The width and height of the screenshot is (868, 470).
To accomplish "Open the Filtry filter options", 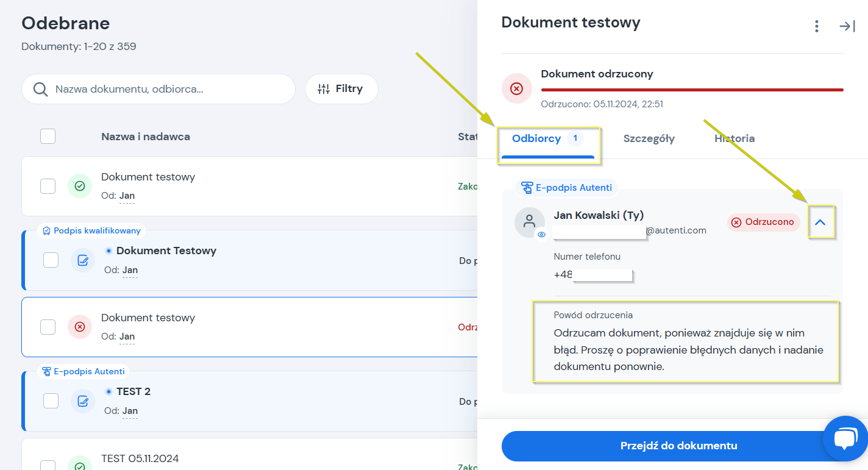I will [x=341, y=89].
